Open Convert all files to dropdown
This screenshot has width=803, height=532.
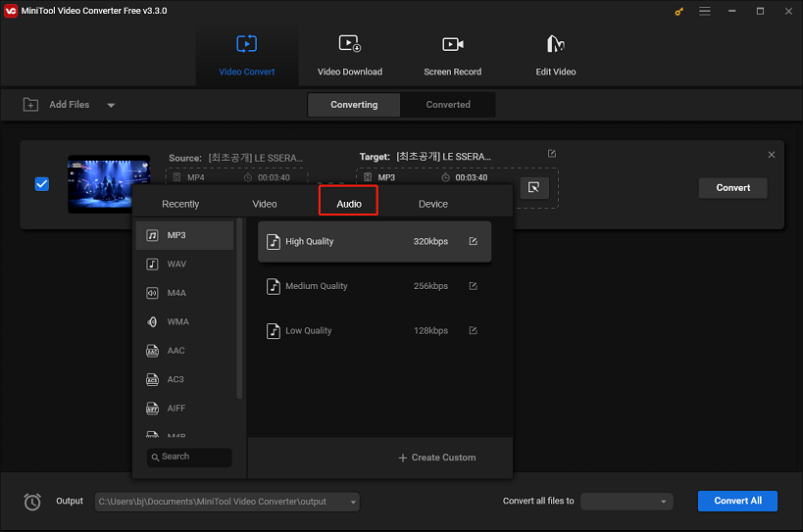pyautogui.click(x=627, y=502)
